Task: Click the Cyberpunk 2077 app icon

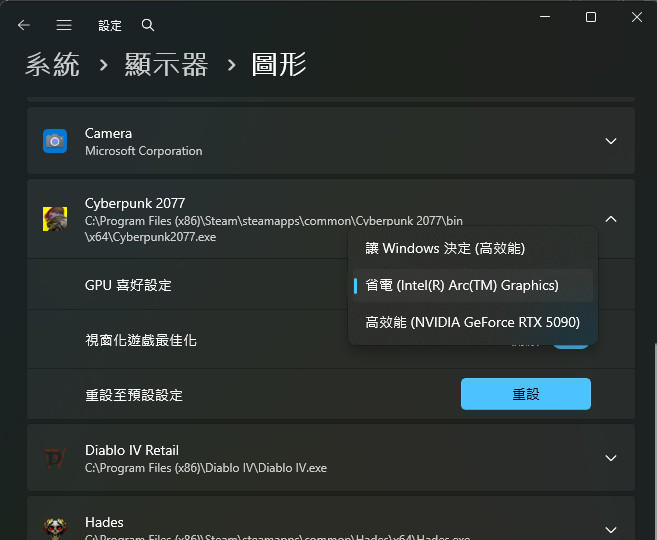Action: point(55,219)
